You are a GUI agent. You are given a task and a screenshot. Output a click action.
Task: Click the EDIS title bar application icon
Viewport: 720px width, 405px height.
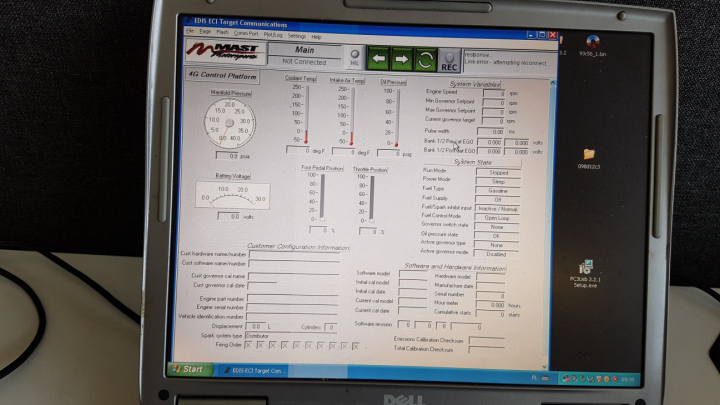pos(189,20)
